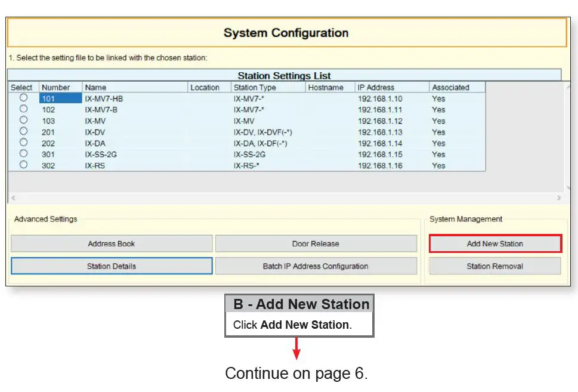Click the highlighted number cell 101
The width and height of the screenshot is (578, 392).
tap(60, 98)
